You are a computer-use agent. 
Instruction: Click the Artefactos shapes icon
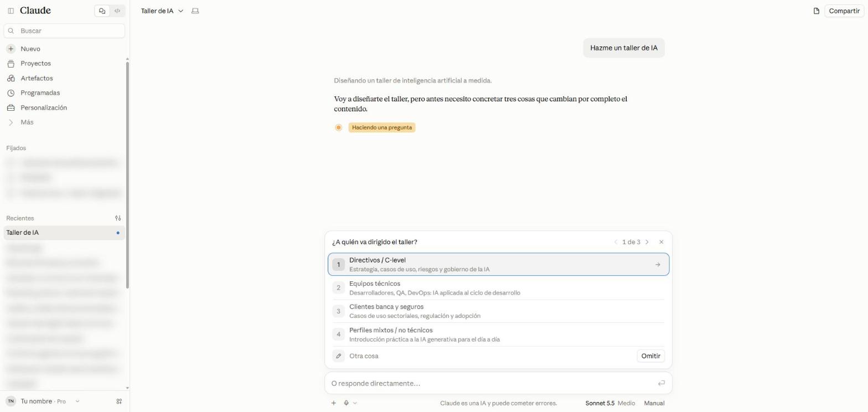(x=11, y=78)
